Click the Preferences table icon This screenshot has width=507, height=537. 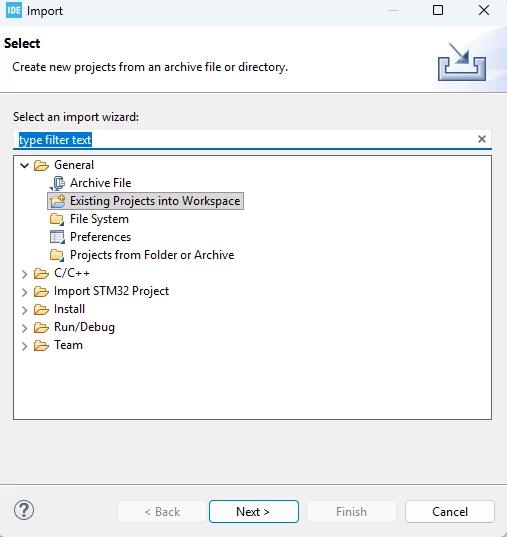coord(57,237)
